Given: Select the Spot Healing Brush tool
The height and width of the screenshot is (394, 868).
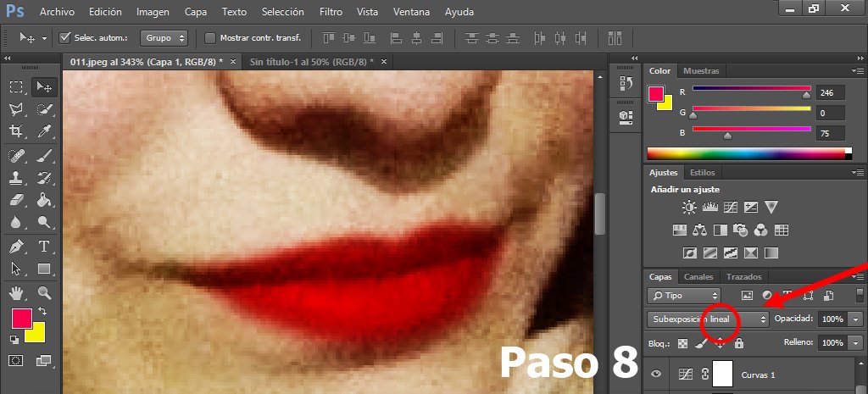Looking at the screenshot, I should coord(16,156).
